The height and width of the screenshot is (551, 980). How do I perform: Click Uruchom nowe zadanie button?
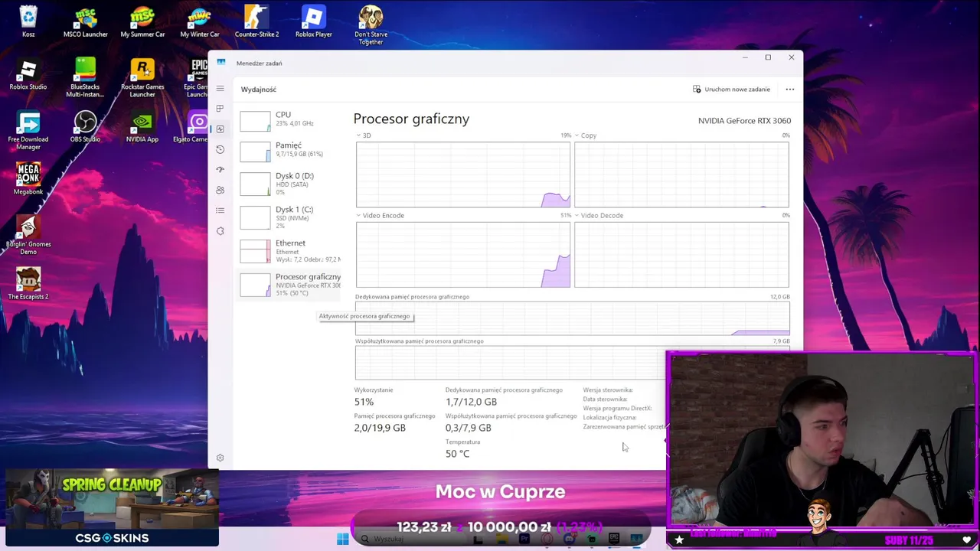[732, 89]
